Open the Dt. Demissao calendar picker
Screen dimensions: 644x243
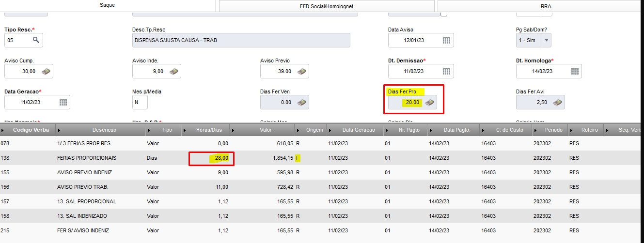(446, 71)
